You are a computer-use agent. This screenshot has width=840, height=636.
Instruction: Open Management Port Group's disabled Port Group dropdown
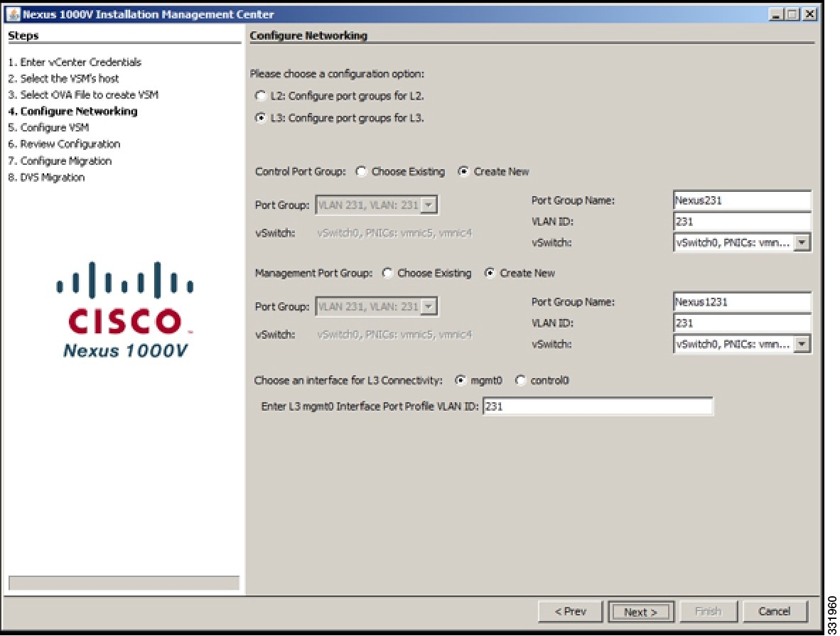click(377, 306)
